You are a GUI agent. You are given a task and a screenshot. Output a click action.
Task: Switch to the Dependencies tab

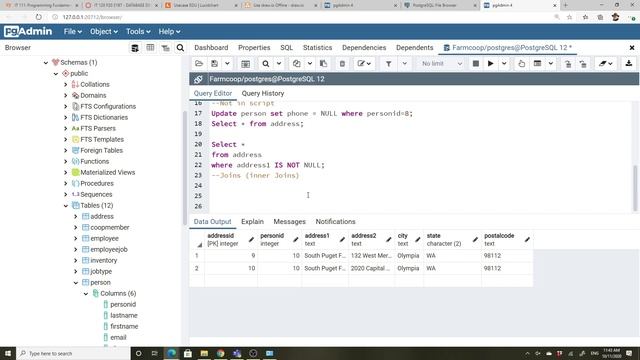tap(364, 48)
